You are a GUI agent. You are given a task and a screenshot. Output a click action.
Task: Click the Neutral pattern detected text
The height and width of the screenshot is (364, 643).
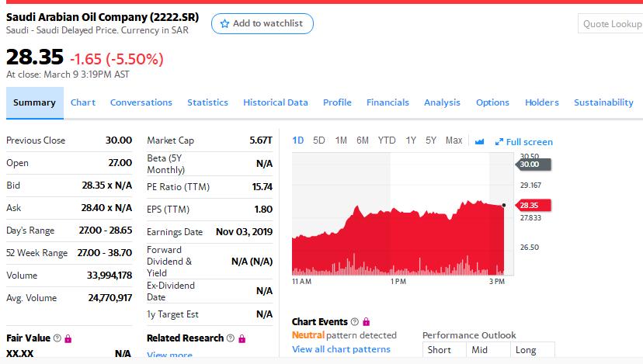[344, 335]
